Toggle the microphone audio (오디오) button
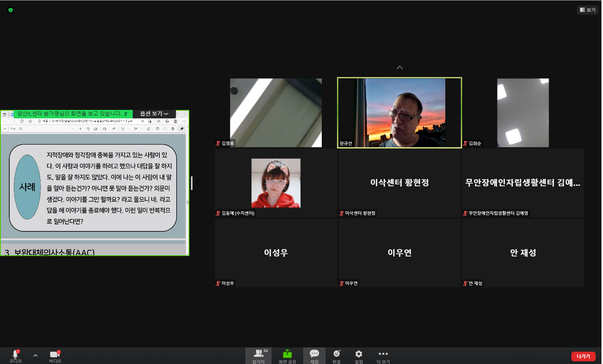The height and width of the screenshot is (364, 603). point(15,356)
